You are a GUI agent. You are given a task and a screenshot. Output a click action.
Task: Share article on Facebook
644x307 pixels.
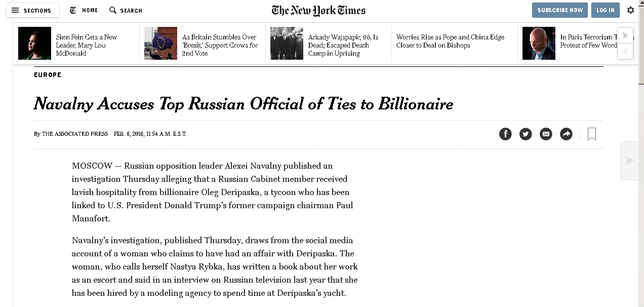[x=505, y=134]
